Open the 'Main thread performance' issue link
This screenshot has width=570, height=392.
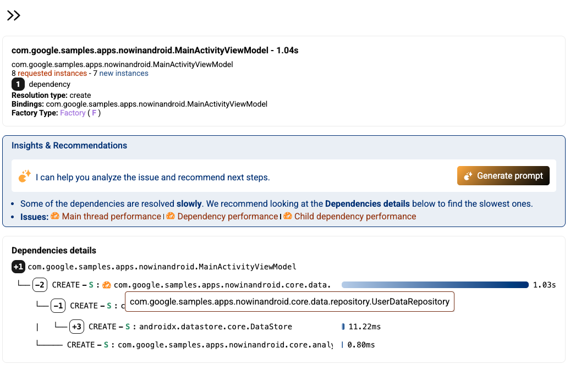[x=111, y=217]
